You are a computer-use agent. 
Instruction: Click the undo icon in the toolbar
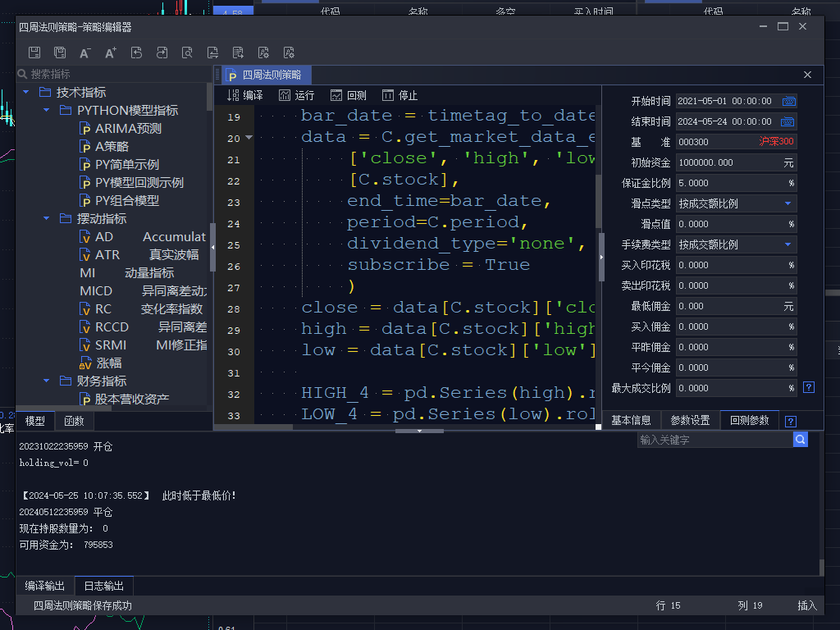137,52
